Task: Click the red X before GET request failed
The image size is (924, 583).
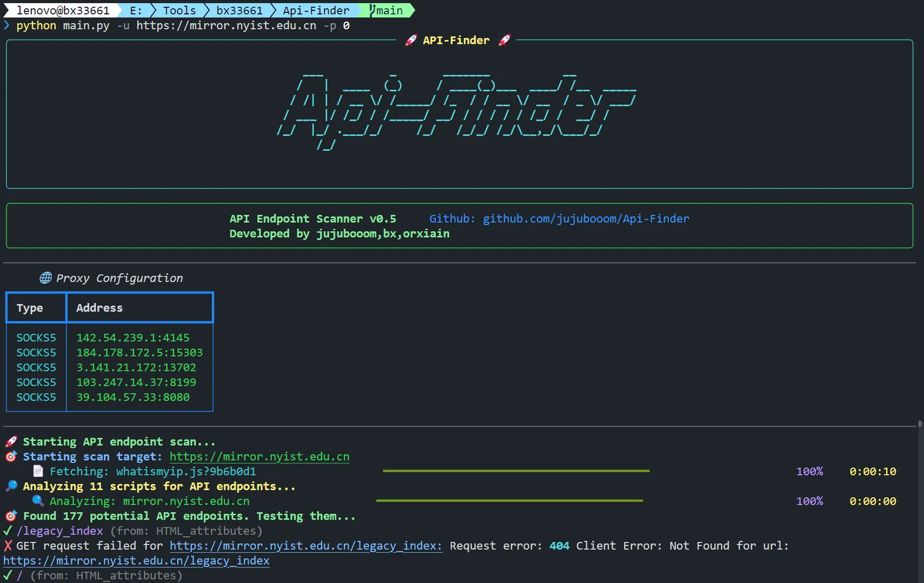Action: [8, 546]
